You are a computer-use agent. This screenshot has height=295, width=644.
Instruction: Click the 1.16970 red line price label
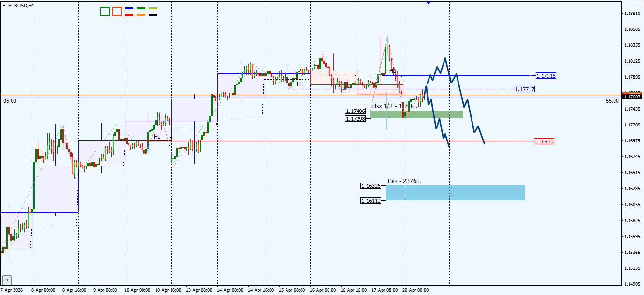point(544,141)
